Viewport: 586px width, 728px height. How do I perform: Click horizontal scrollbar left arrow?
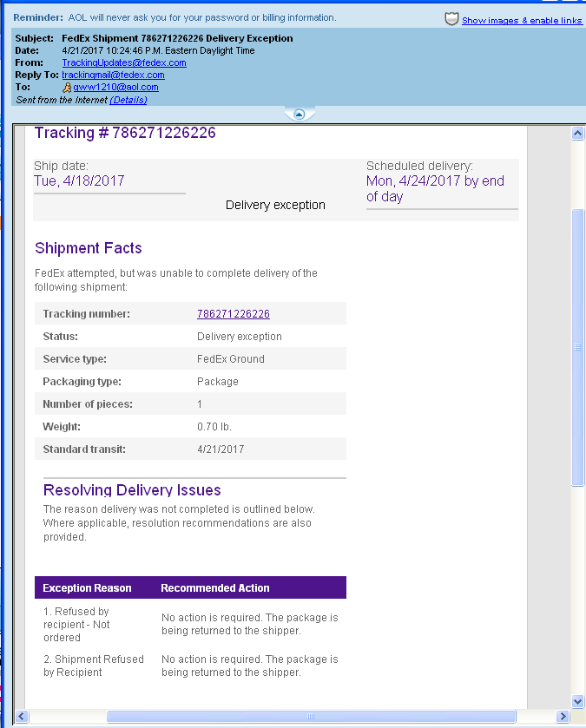(x=22, y=716)
